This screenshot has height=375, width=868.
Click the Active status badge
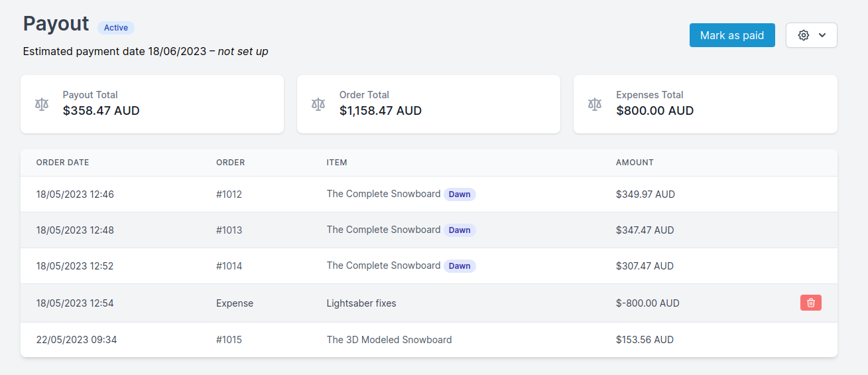click(x=116, y=28)
